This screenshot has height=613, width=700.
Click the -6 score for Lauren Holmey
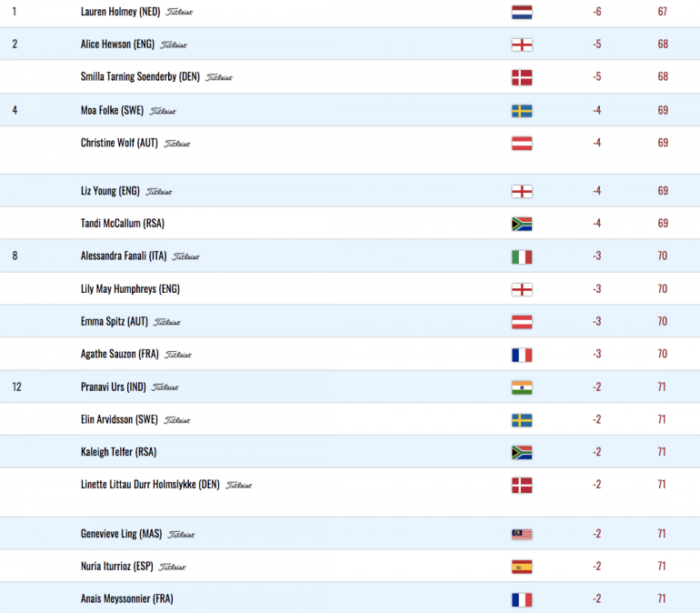tap(597, 12)
